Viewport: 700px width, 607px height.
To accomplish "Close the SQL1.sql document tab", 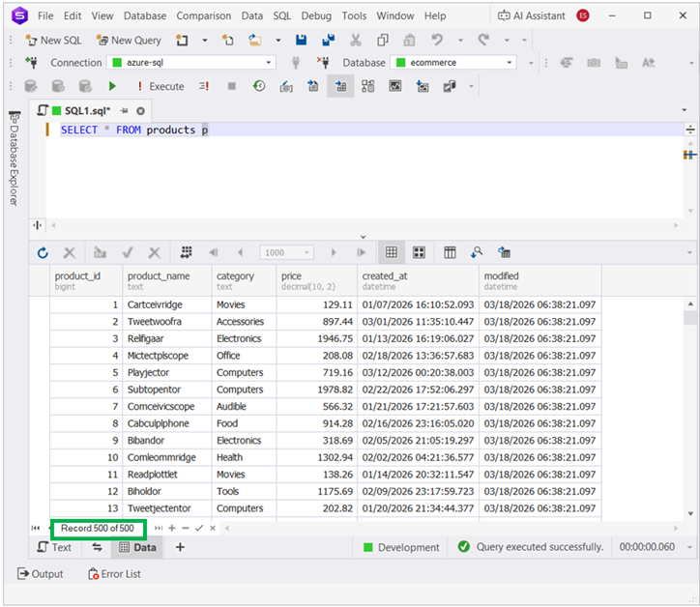I will click(140, 111).
